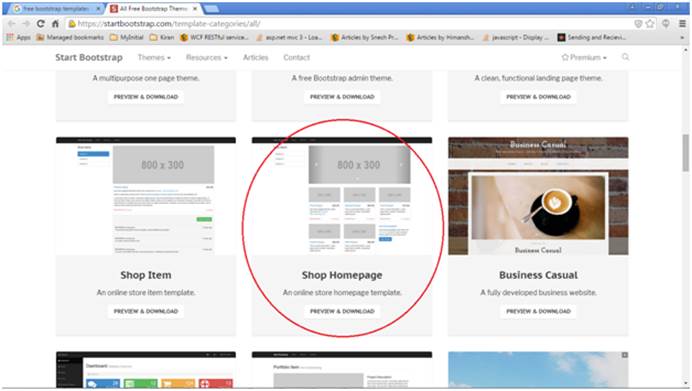Viewport: 692px width, 391px height.
Task: Open the Kiran bookmarks folder
Action: point(162,38)
